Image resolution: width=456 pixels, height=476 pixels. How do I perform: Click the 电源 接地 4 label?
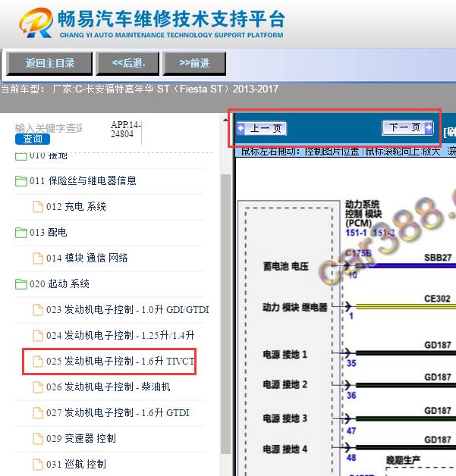285,449
